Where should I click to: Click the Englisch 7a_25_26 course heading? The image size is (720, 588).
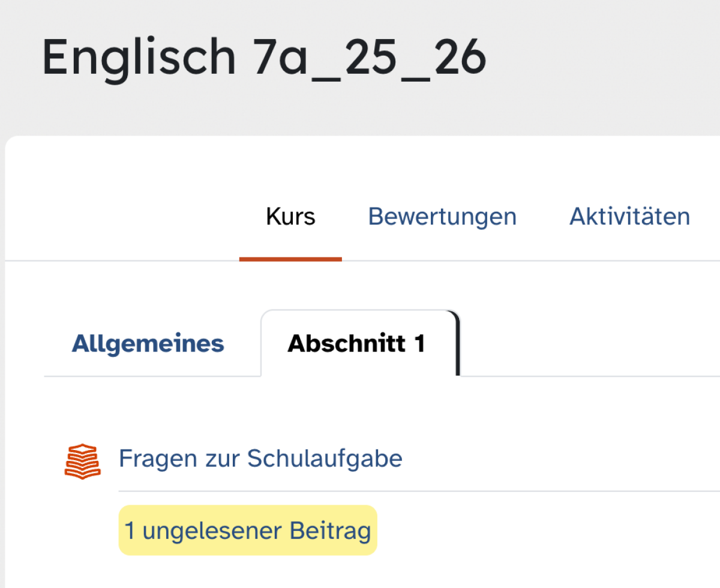[x=264, y=57]
